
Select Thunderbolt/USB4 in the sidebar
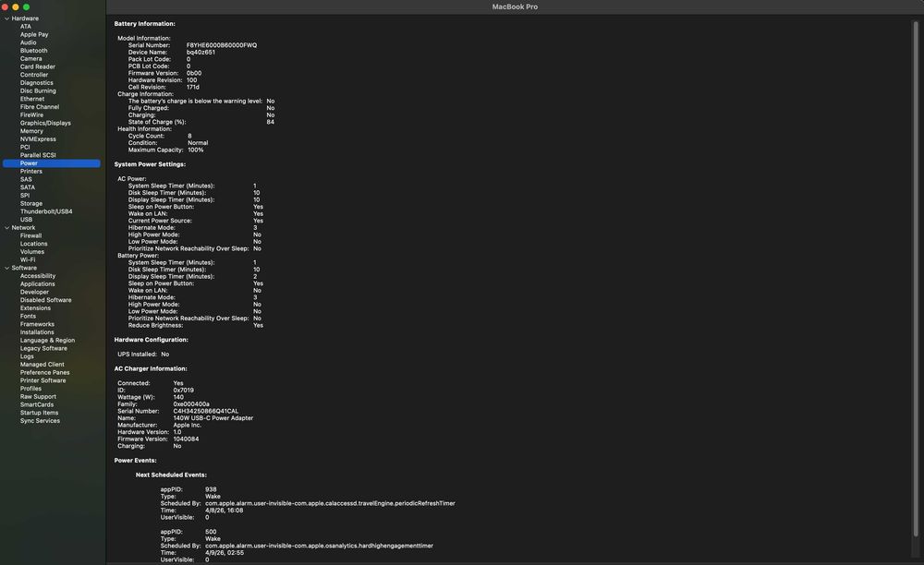[46, 211]
